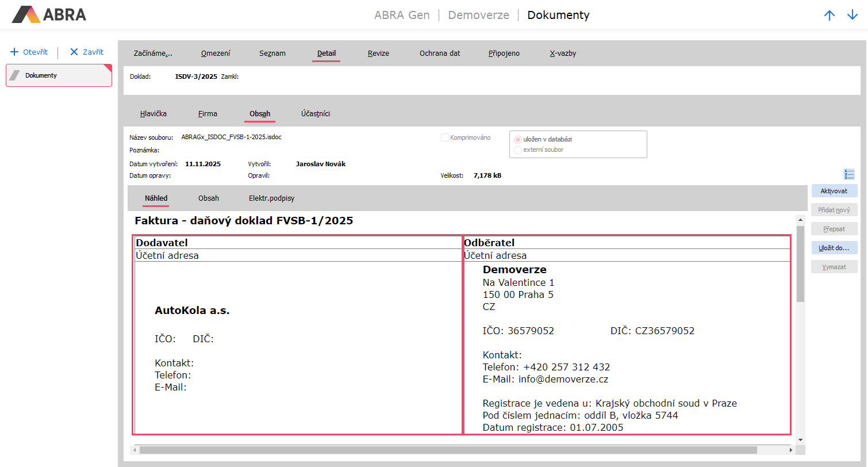The height and width of the screenshot is (467, 868).
Task: Click the preview scrollbar up arrow
Action: 800,219
